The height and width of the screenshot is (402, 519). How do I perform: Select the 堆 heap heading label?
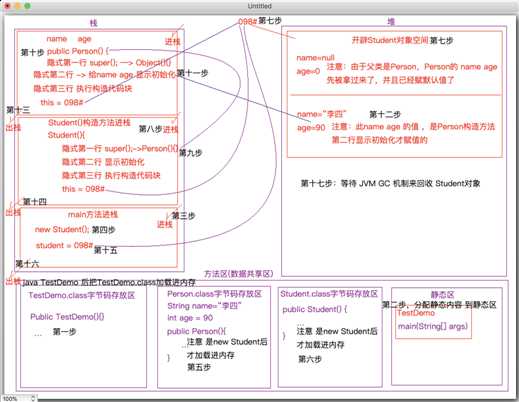(391, 22)
